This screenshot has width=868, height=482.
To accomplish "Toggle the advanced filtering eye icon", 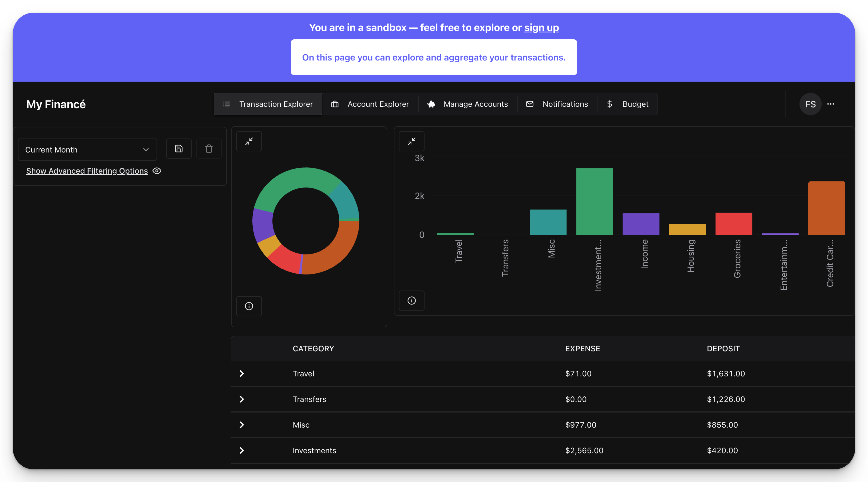I will click(157, 171).
